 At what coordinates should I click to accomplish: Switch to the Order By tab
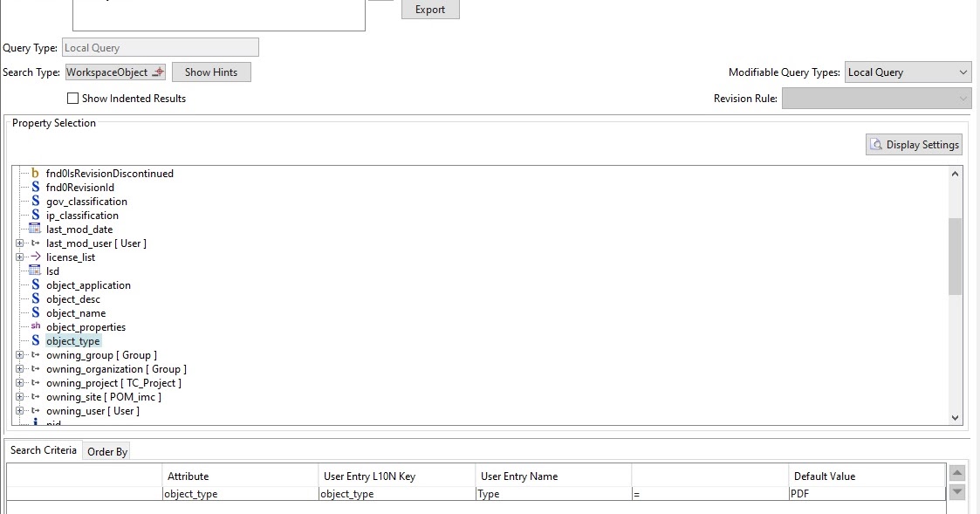click(106, 451)
